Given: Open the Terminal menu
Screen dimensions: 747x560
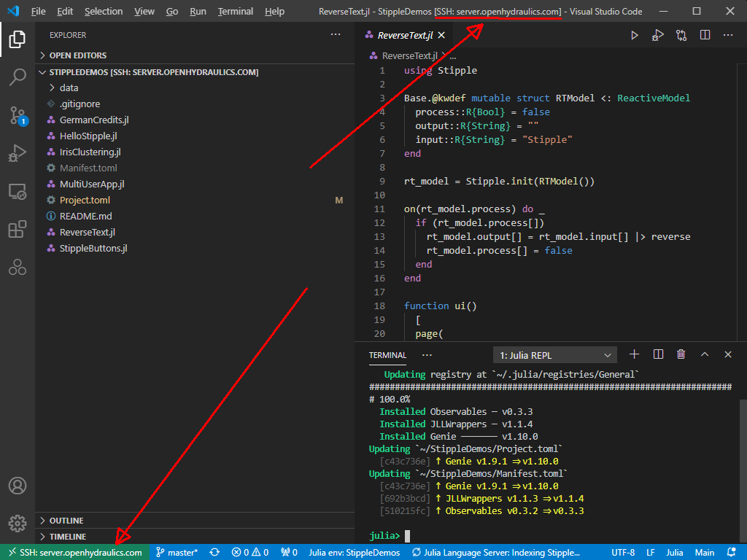Looking at the screenshot, I should pyautogui.click(x=236, y=12).
